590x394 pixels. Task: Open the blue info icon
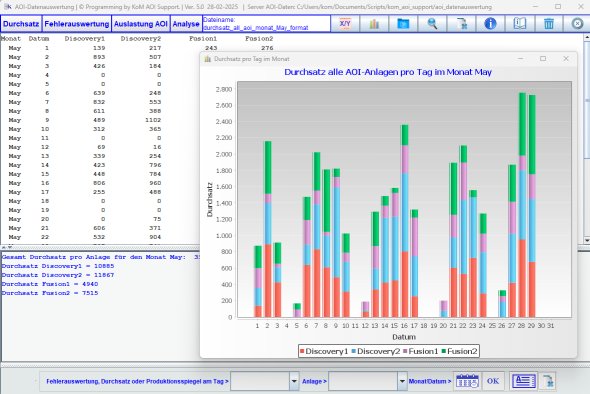coord(490,24)
